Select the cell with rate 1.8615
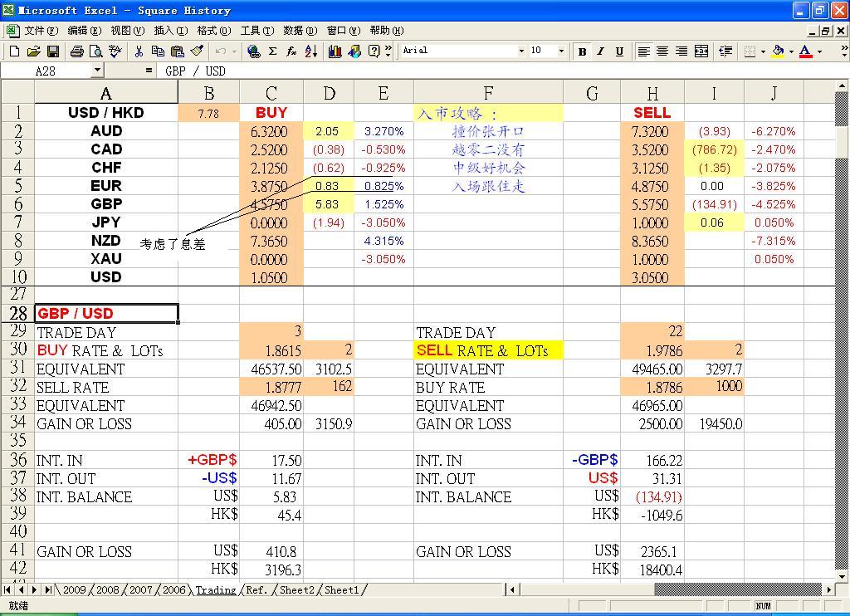This screenshot has width=850, height=616. [x=271, y=350]
